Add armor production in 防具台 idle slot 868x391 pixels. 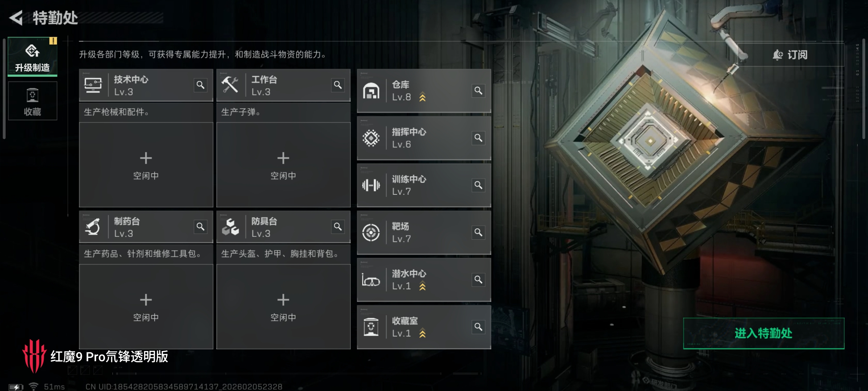pyautogui.click(x=283, y=307)
